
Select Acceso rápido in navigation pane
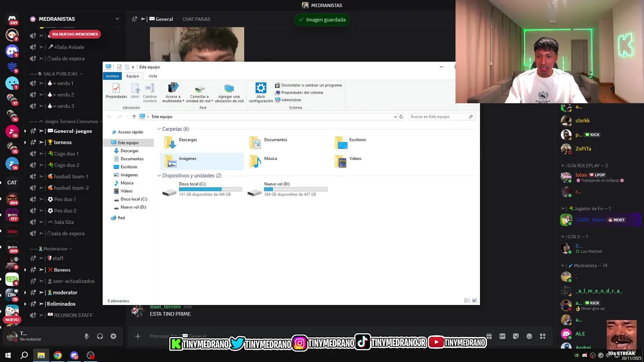(x=127, y=132)
